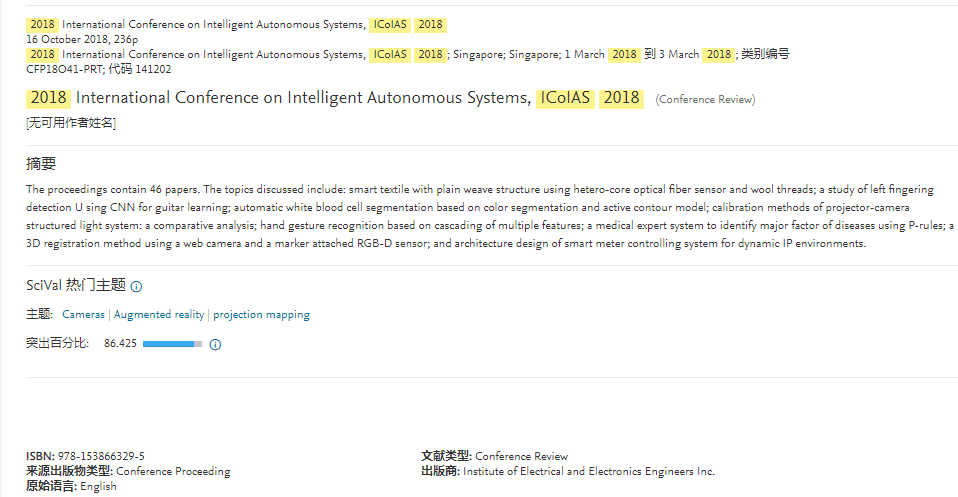The height and width of the screenshot is (497, 958).
Task: Open the info icon beside SciVal 热门主题
Action: click(137, 286)
